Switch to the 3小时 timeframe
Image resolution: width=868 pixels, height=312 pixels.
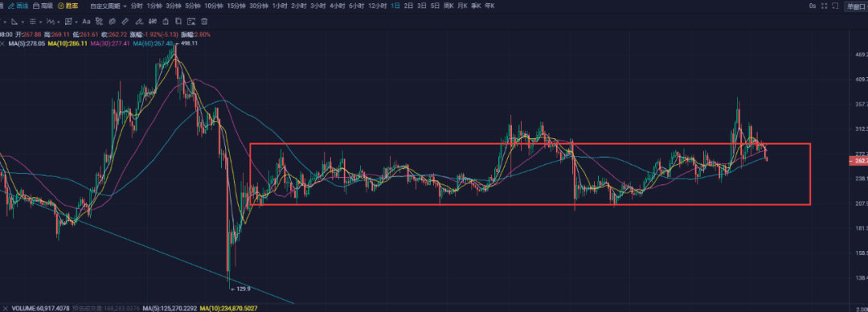tap(317, 6)
